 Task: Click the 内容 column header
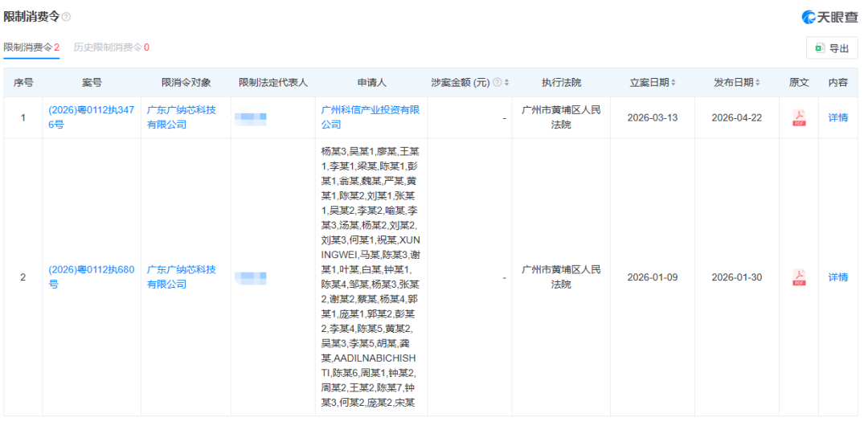pyautogui.click(x=837, y=83)
